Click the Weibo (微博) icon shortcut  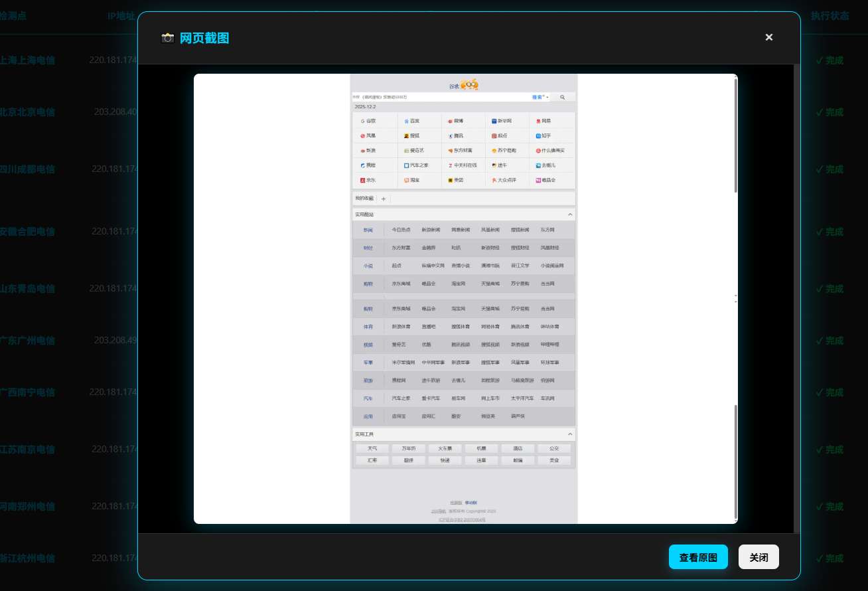click(450, 121)
